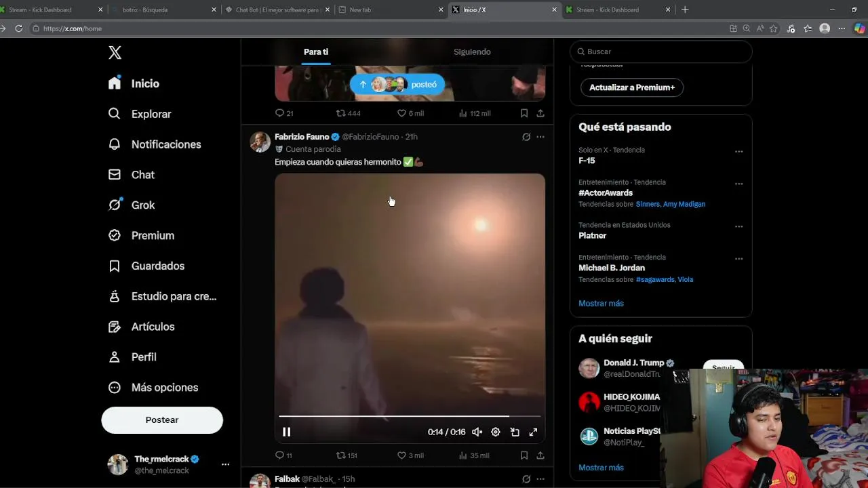The width and height of the screenshot is (868, 488).
Task: Click Grok icon on Falbak post
Action: 526,479
